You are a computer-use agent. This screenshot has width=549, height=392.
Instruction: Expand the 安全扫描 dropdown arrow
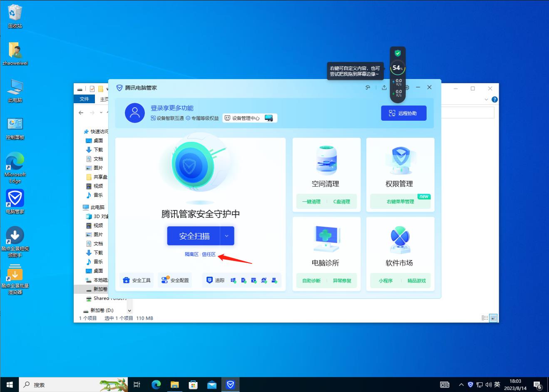[227, 236]
